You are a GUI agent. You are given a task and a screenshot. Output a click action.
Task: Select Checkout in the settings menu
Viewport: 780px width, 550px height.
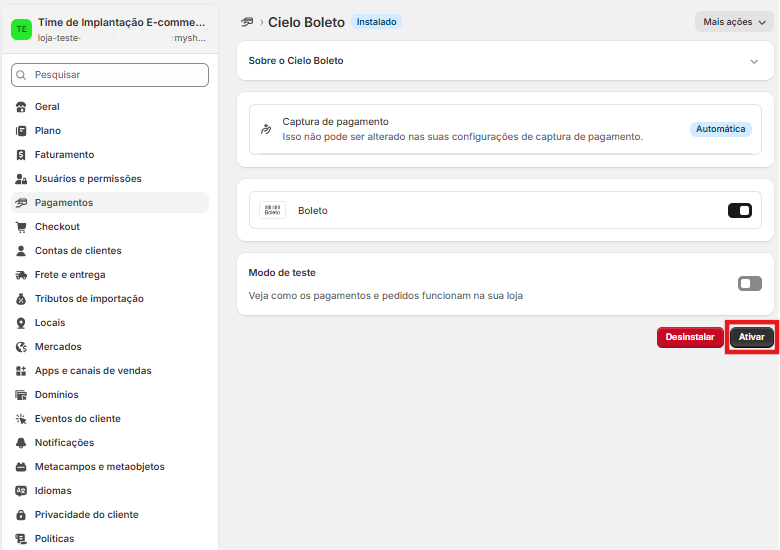click(110, 227)
